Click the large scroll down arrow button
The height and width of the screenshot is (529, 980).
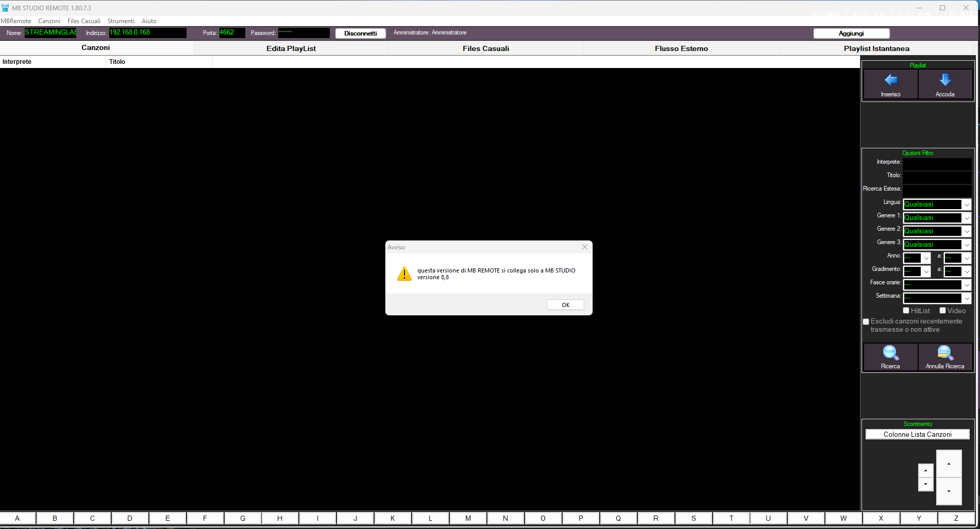click(949, 491)
